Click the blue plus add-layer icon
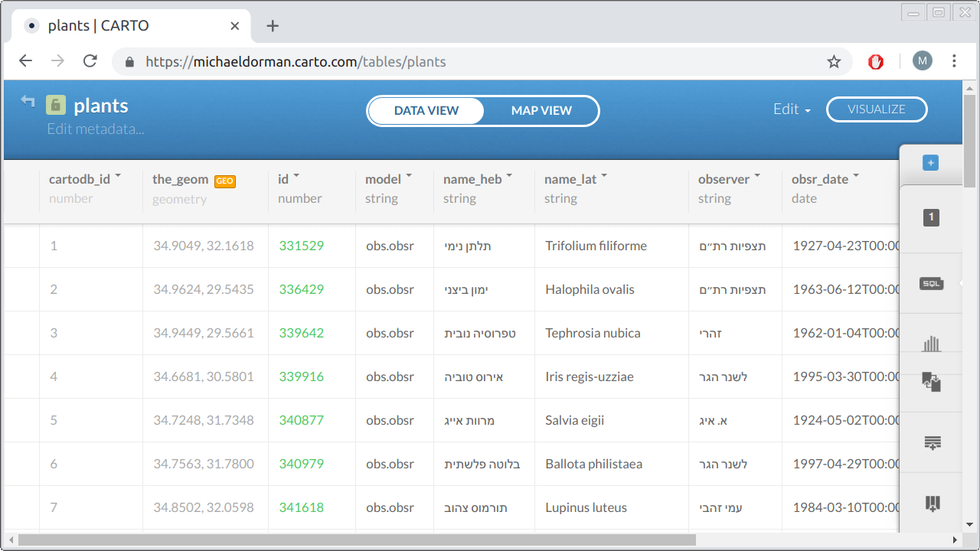 point(930,163)
